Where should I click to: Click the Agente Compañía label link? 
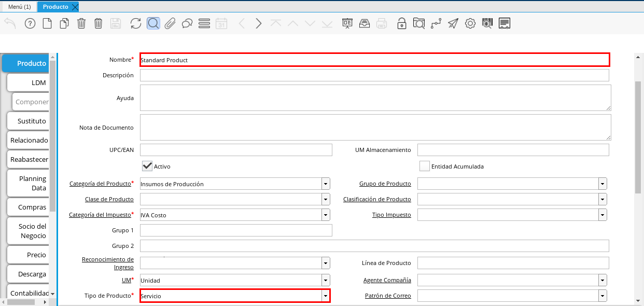(x=387, y=280)
